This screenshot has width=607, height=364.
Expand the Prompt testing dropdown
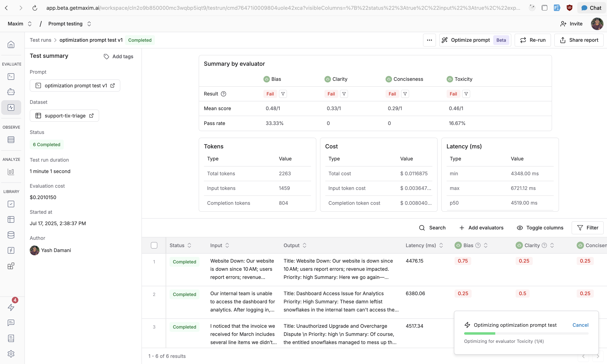70,24
